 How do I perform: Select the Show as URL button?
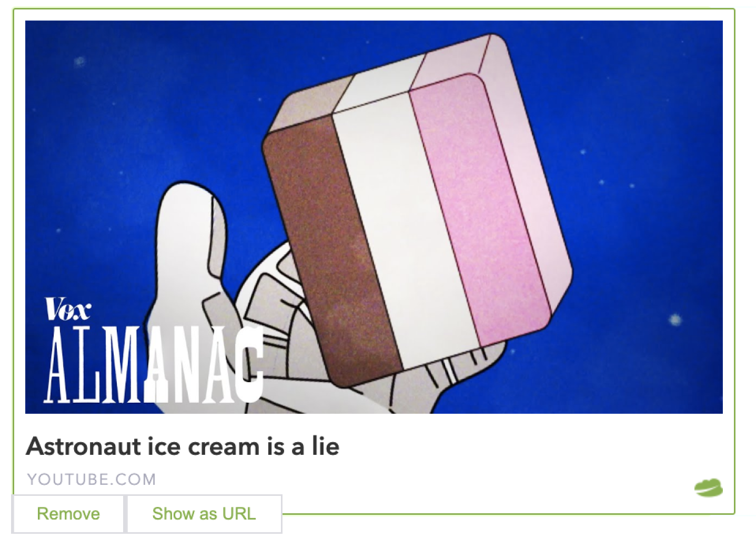point(204,514)
